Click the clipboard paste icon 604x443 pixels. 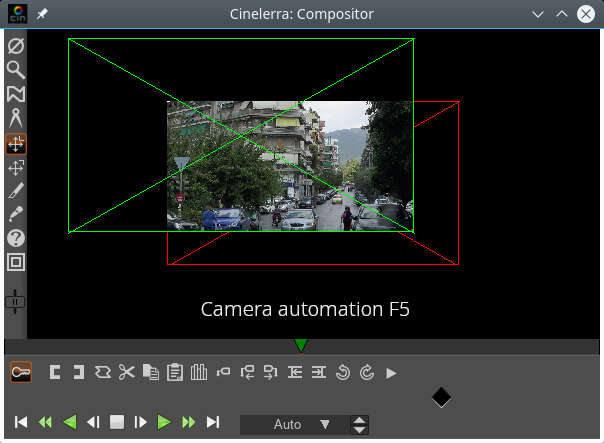point(175,372)
